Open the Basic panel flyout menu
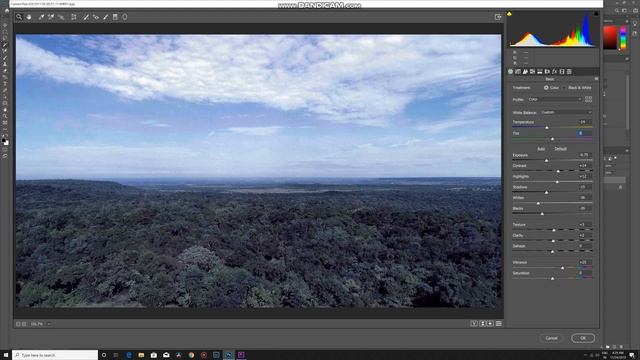The image size is (640, 360). 596,79
